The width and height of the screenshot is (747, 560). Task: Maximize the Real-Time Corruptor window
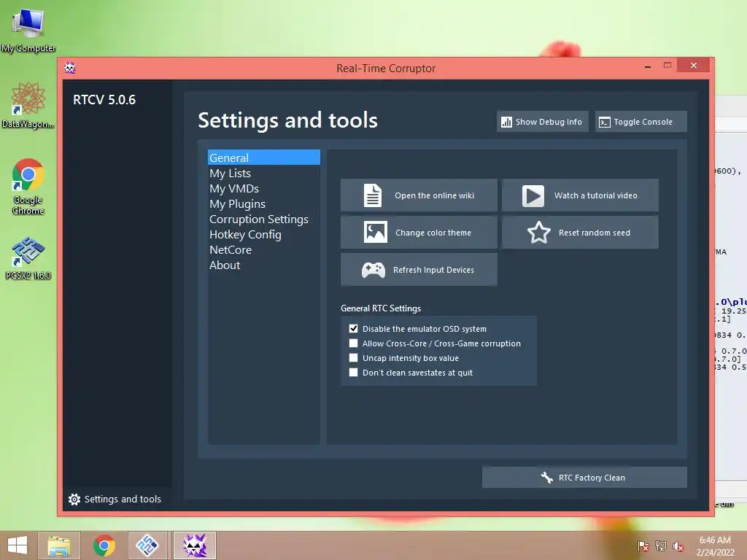click(667, 65)
